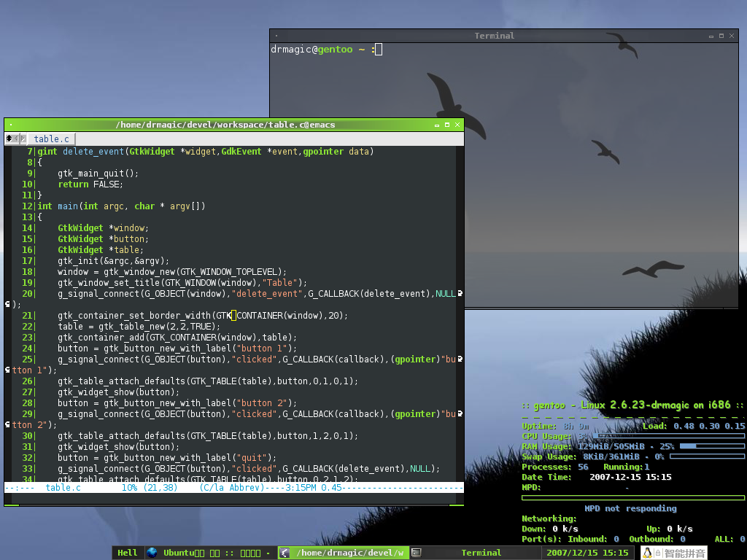
Task: Select the table.c tab in Emacs
Action: [51, 139]
